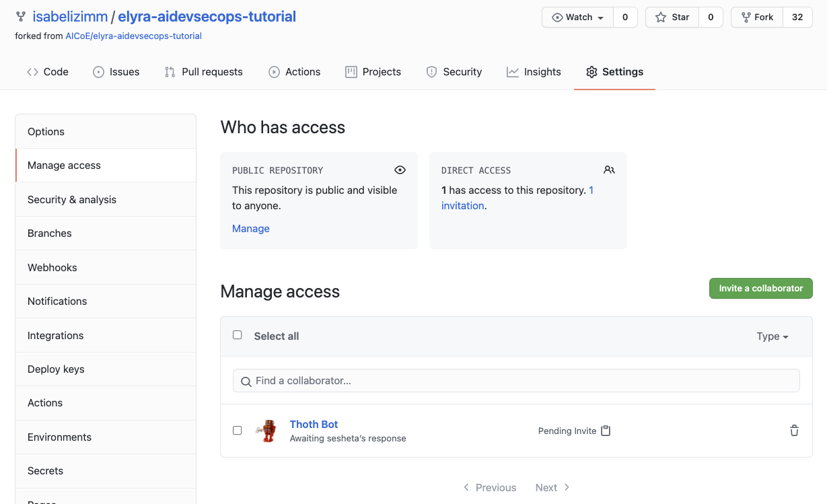Click the Next pagination button
Image resolution: width=827 pixels, height=504 pixels.
coord(552,488)
